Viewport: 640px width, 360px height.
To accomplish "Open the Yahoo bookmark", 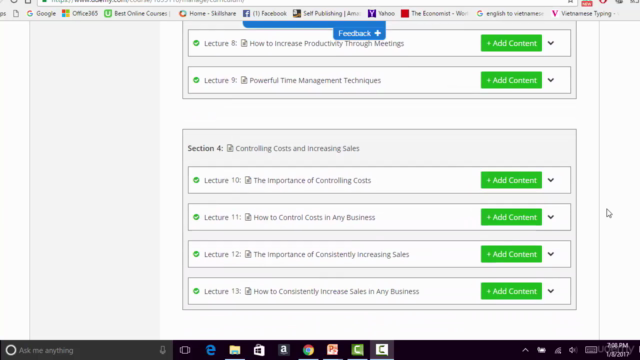I will tap(381, 13).
